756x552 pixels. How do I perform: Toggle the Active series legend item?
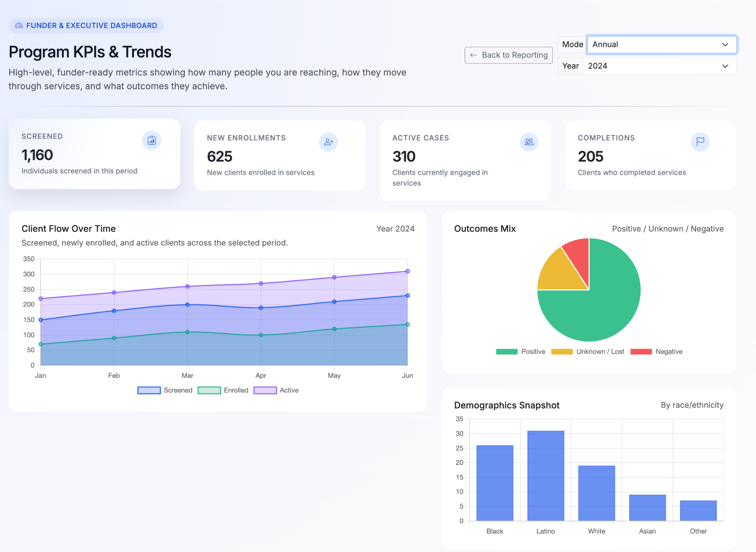[x=276, y=390]
